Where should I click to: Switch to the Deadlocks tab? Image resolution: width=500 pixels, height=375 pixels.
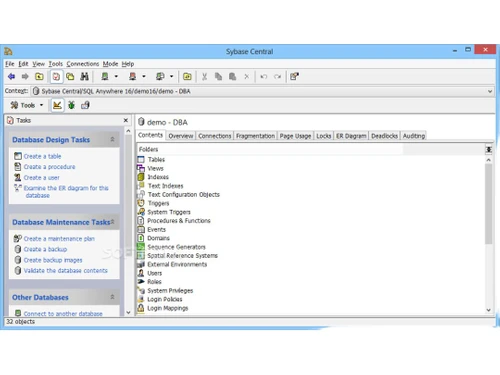[x=384, y=136]
